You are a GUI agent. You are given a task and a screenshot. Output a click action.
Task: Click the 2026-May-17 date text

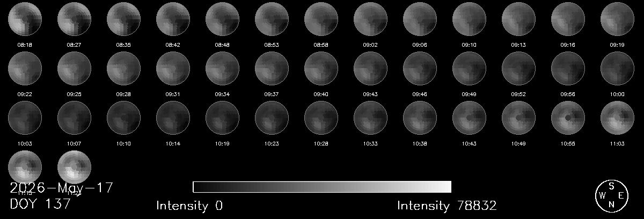coord(62,188)
